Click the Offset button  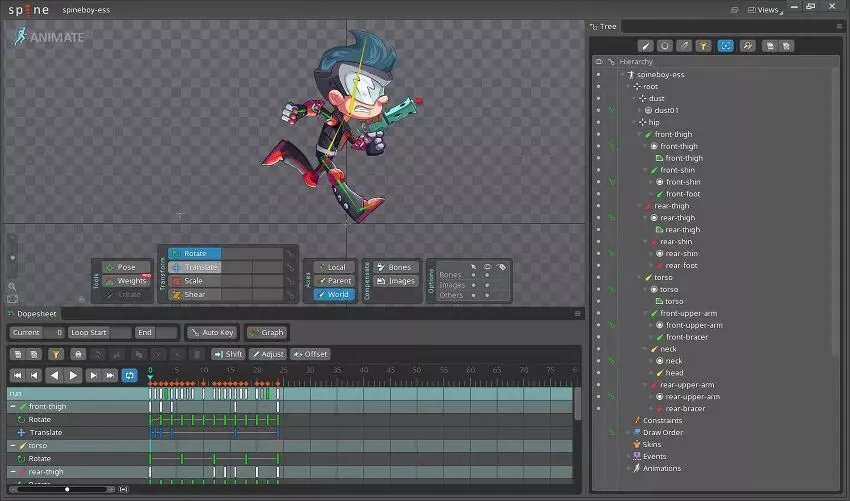pyautogui.click(x=310, y=354)
